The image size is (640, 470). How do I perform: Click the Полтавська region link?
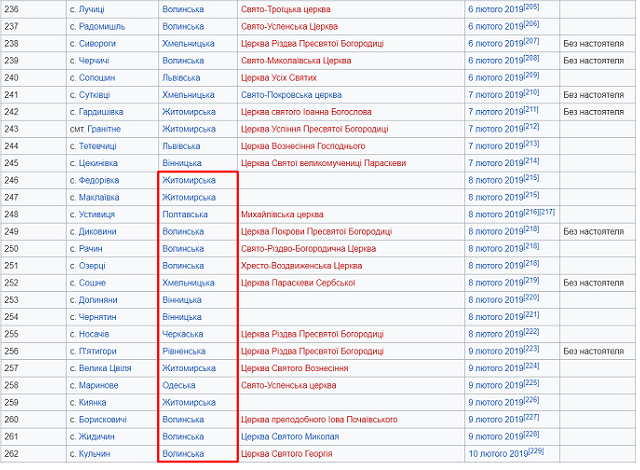coord(185,215)
